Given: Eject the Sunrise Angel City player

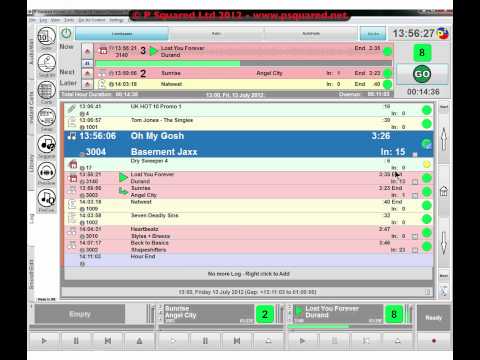Looking at the screenshot, I should [x=268, y=341].
